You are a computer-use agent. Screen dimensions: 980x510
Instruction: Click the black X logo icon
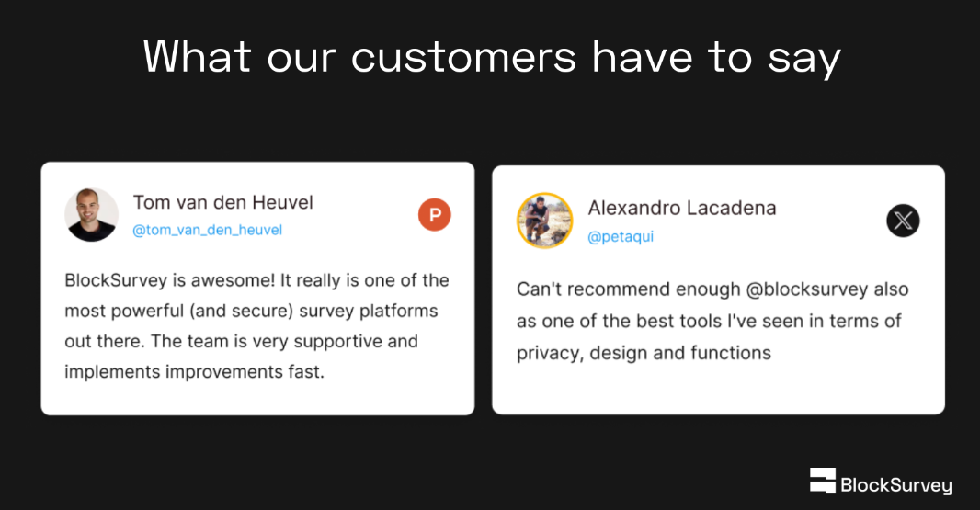coord(903,221)
